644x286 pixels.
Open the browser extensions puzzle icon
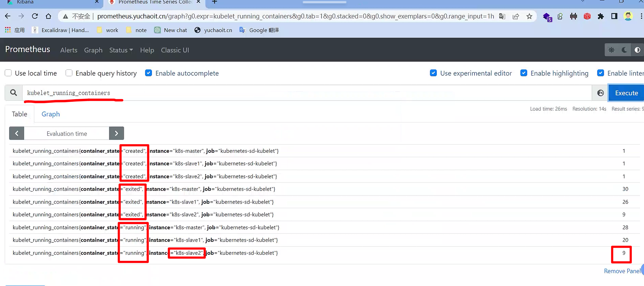600,16
